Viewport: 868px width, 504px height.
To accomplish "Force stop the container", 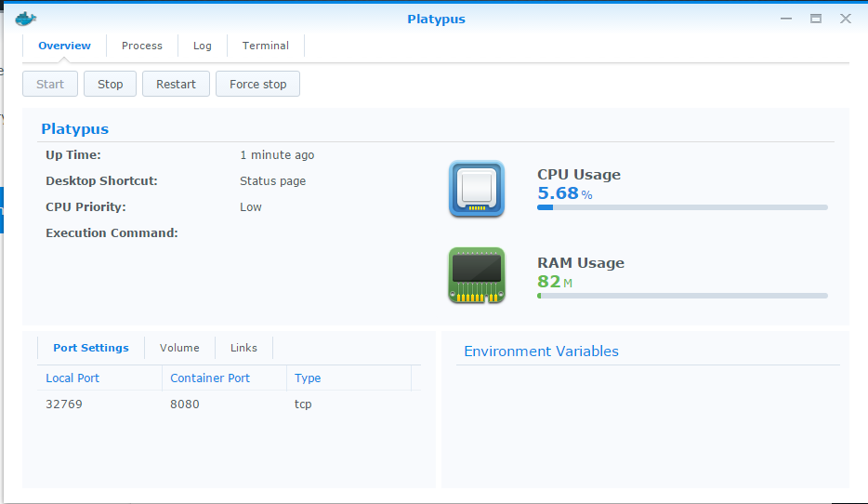I will point(257,84).
